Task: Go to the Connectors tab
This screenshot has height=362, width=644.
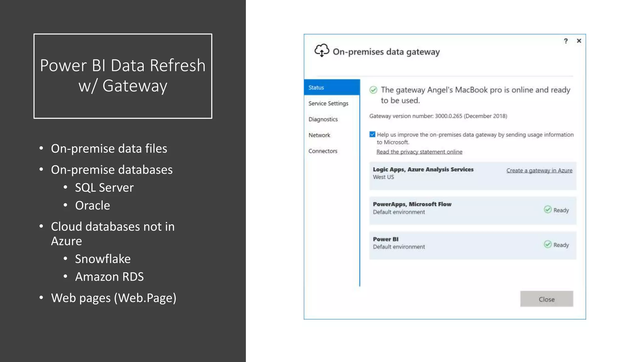Action: (x=323, y=151)
